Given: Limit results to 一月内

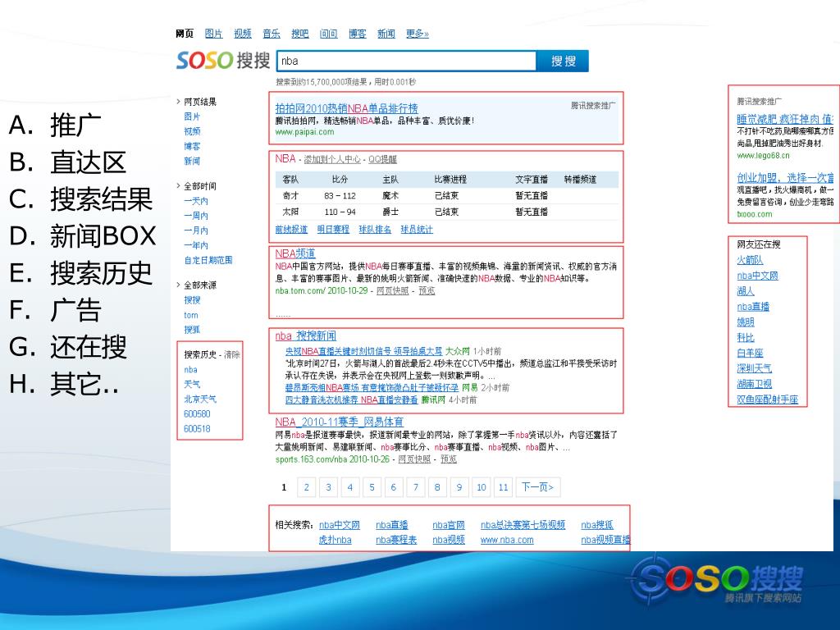Looking at the screenshot, I should point(196,231).
